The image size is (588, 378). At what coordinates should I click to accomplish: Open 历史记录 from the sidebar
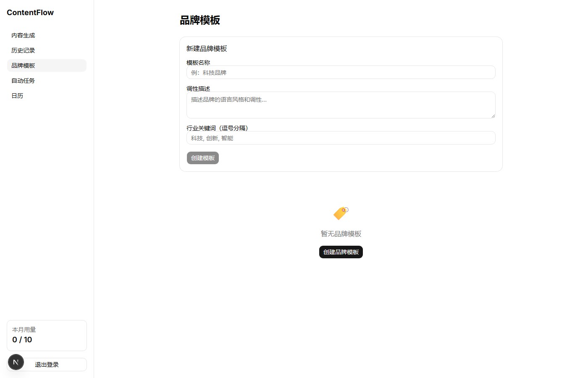[x=23, y=50]
